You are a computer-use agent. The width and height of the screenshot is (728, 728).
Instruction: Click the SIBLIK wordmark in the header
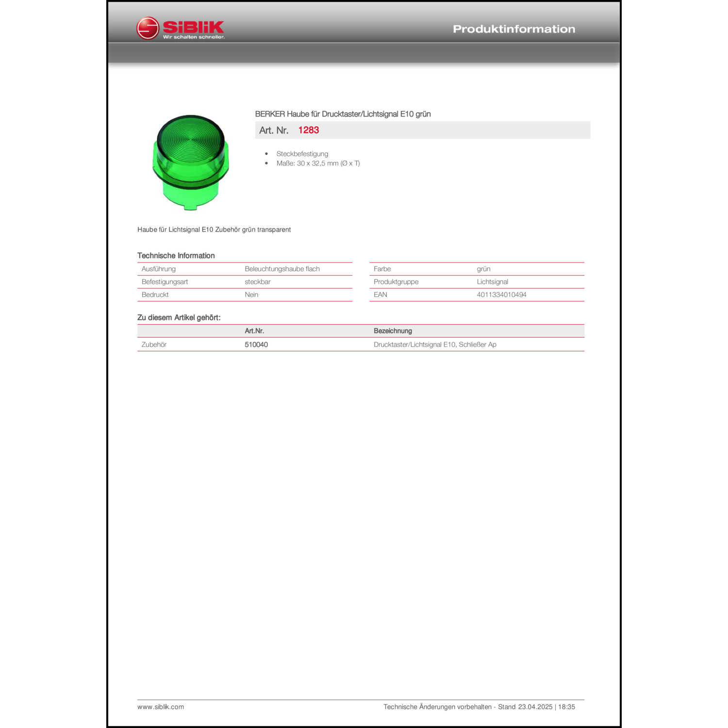193,27
